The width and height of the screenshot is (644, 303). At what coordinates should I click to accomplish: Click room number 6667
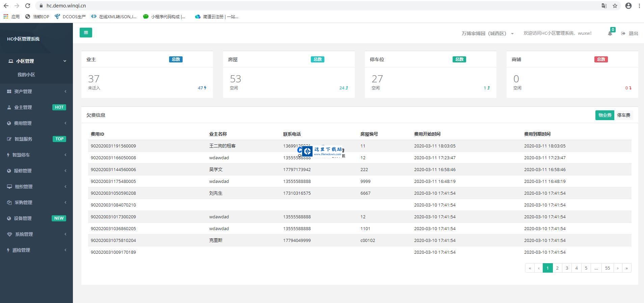click(366, 193)
